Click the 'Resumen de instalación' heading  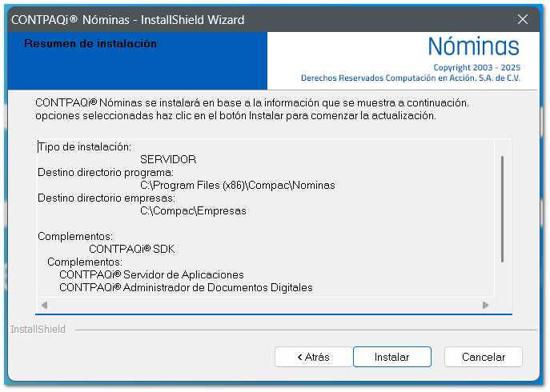point(90,44)
